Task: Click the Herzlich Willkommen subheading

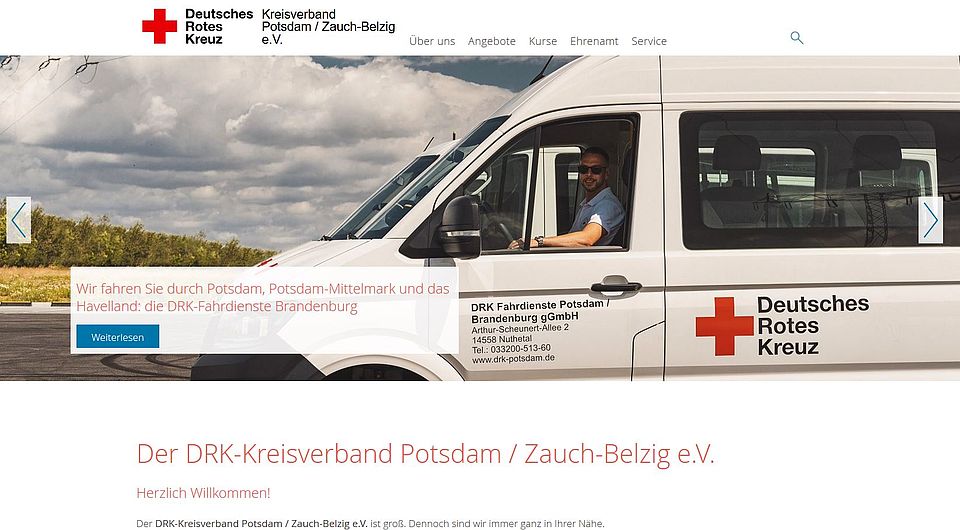Action: pyautogui.click(x=203, y=493)
